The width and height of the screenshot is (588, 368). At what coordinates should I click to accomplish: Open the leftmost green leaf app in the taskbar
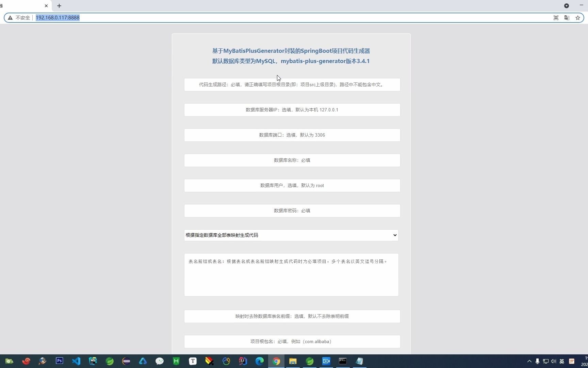click(110, 361)
